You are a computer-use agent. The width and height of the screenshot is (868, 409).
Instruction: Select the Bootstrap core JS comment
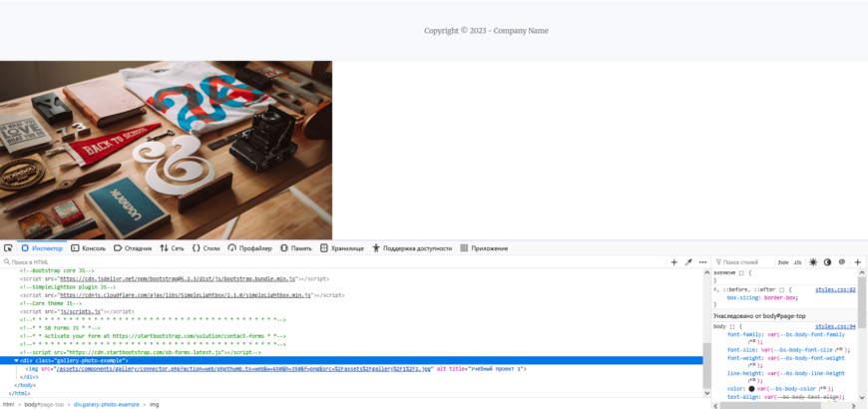click(57, 270)
